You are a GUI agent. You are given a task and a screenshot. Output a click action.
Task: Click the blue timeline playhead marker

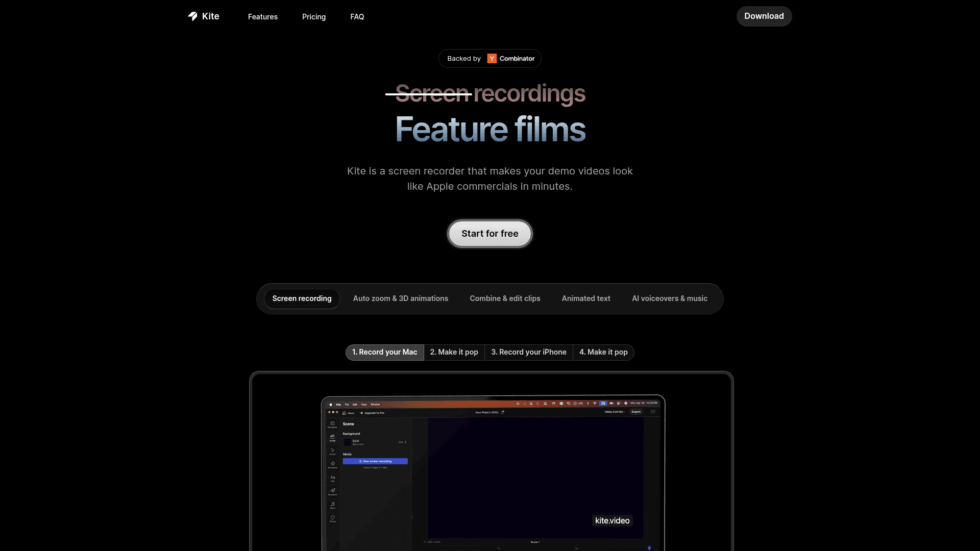coord(649,548)
